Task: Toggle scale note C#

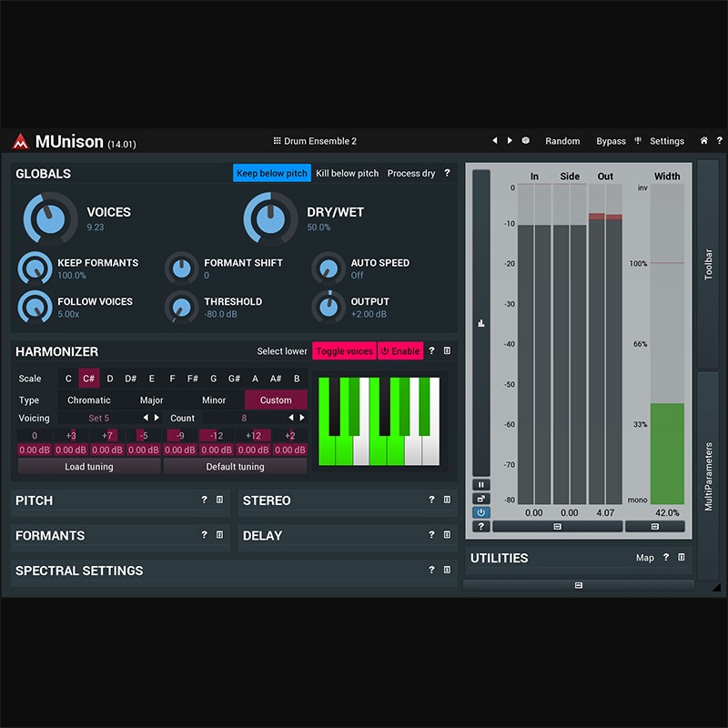Action: [88, 379]
